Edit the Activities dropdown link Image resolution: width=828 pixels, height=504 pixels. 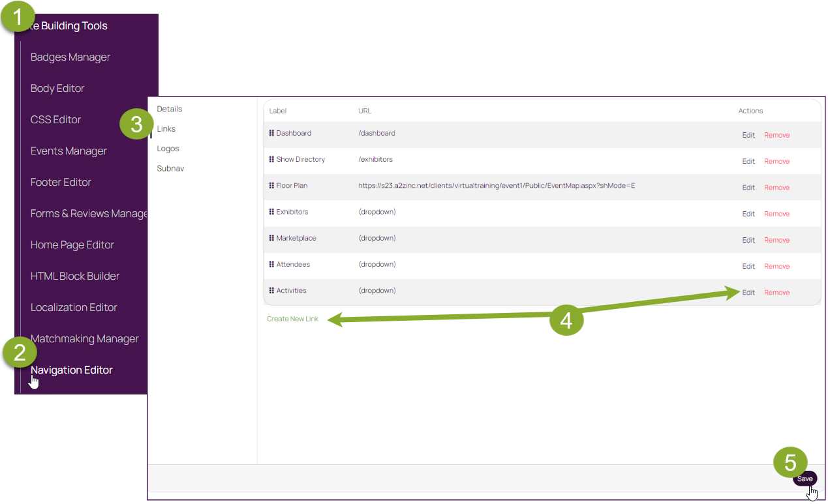748,292
